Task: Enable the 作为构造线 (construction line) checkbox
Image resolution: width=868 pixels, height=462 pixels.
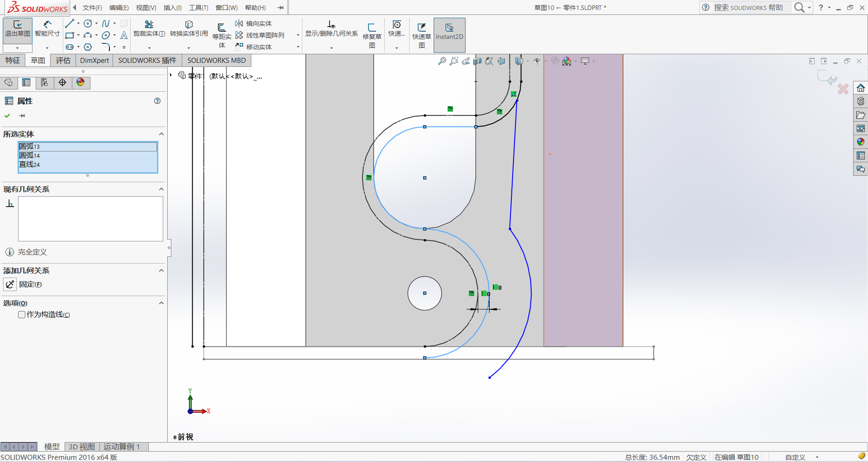Action: 22,315
